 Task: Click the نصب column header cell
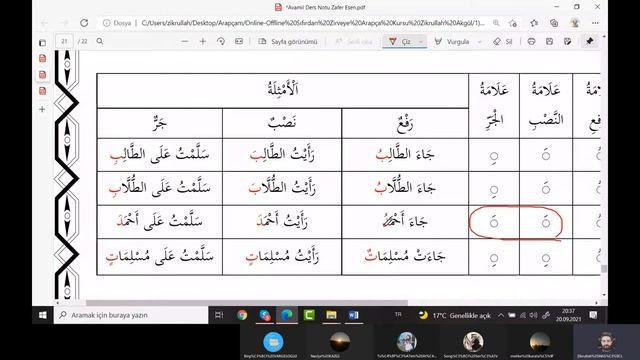[x=282, y=123]
